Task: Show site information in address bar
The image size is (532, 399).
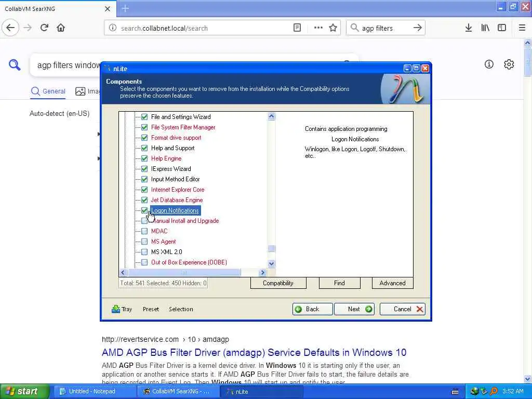Action: click(113, 28)
